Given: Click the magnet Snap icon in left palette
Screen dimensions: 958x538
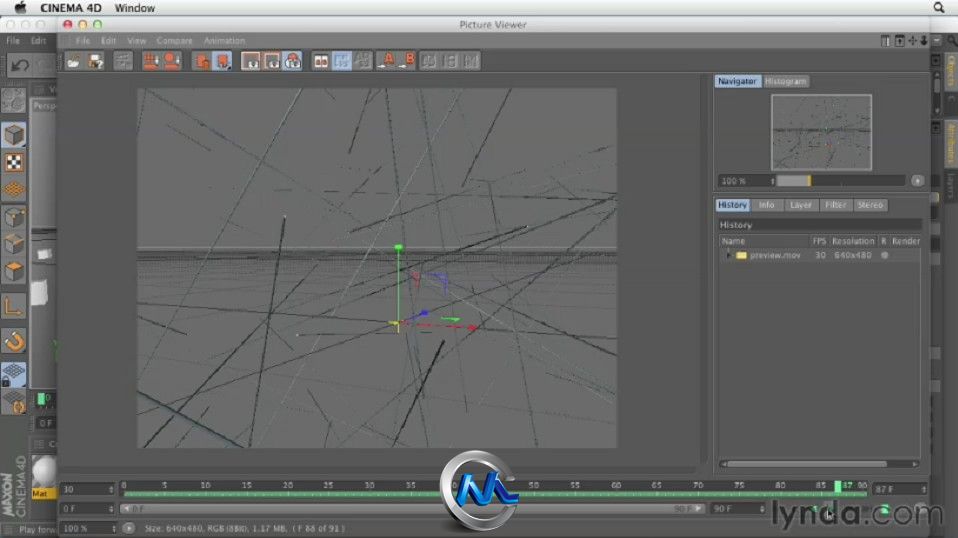Looking at the screenshot, I should [13, 341].
